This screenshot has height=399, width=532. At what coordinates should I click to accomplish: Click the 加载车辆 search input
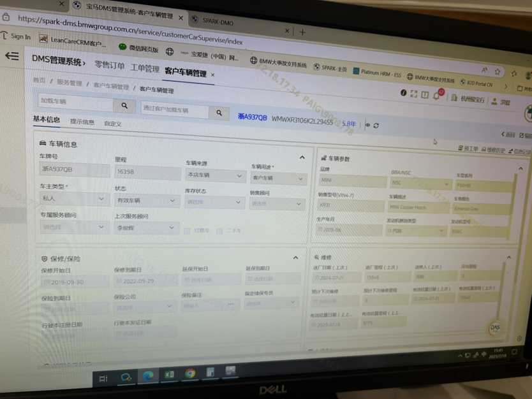click(75, 101)
